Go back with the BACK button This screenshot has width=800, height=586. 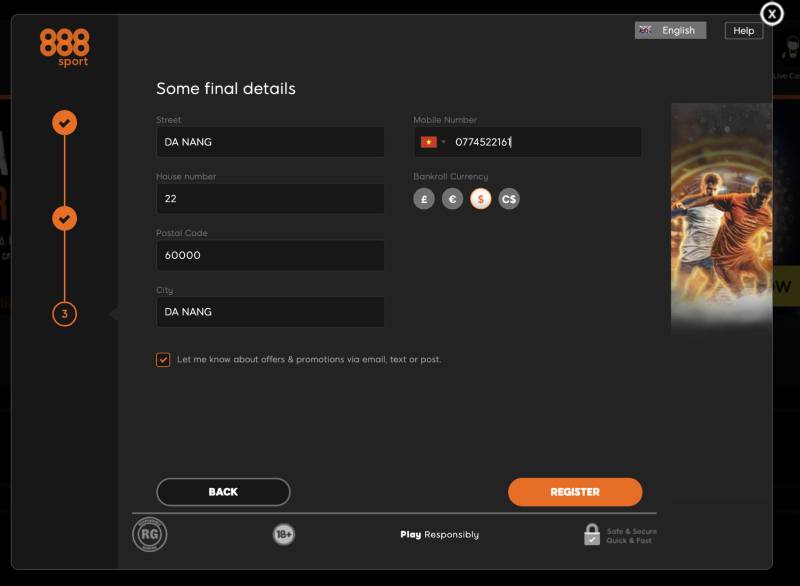tap(223, 492)
